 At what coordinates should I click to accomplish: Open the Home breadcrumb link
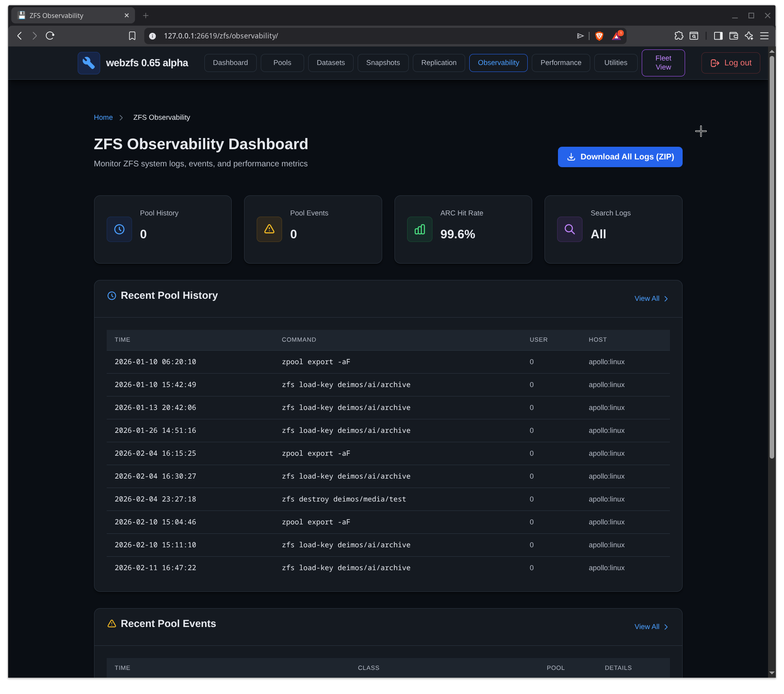103,117
